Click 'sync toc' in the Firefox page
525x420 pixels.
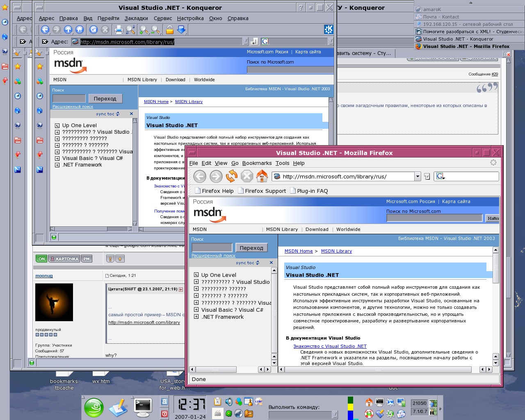(247, 263)
